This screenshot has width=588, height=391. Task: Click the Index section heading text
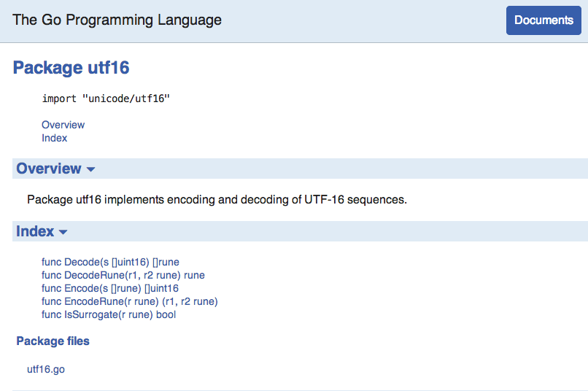[35, 231]
